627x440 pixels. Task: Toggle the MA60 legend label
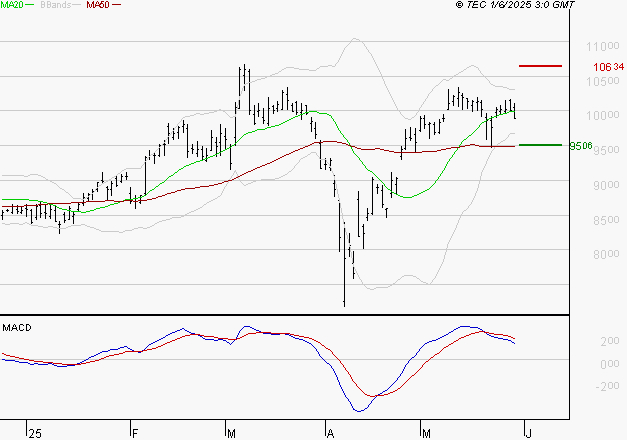(x=97, y=6)
